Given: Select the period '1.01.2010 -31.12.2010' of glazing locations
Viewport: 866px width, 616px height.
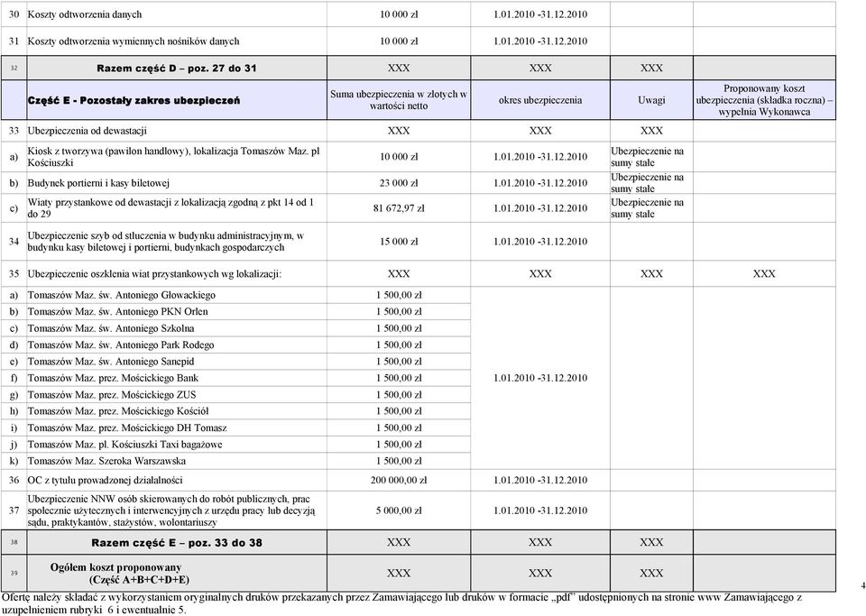Looking at the screenshot, I should 540,378.
